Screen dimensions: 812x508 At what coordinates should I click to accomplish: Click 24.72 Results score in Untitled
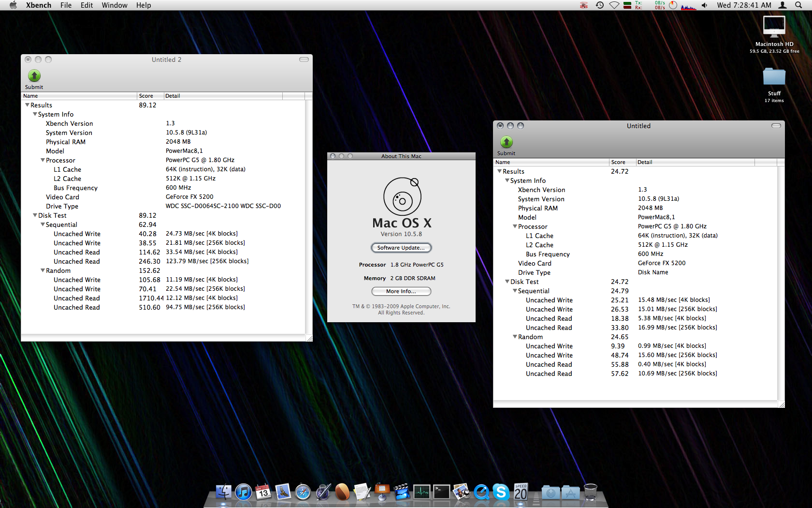pyautogui.click(x=620, y=171)
